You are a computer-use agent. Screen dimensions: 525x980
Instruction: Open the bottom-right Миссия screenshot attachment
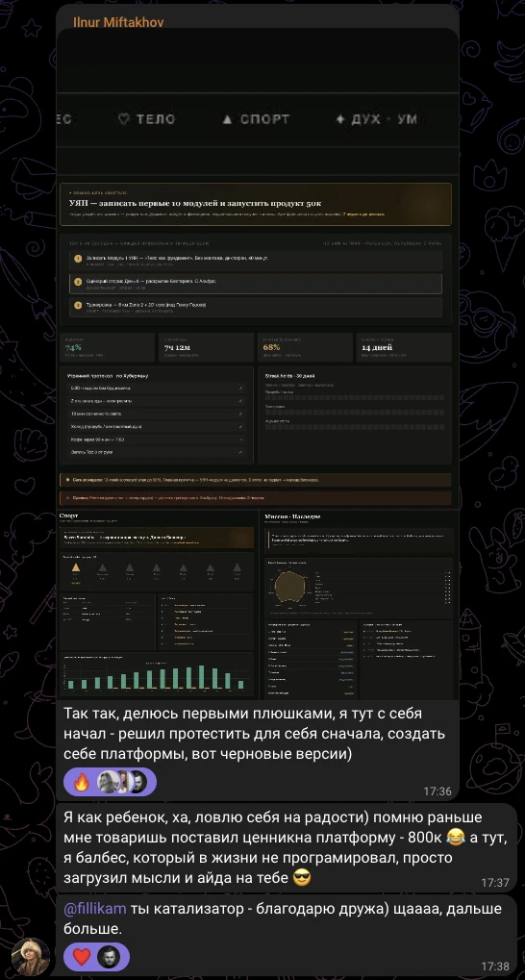(x=360, y=604)
